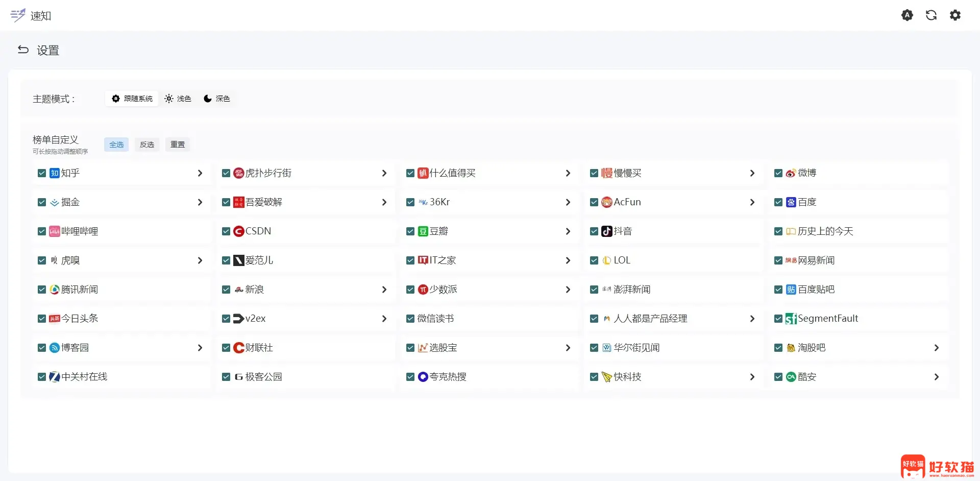Go back using the return arrow icon

23,50
